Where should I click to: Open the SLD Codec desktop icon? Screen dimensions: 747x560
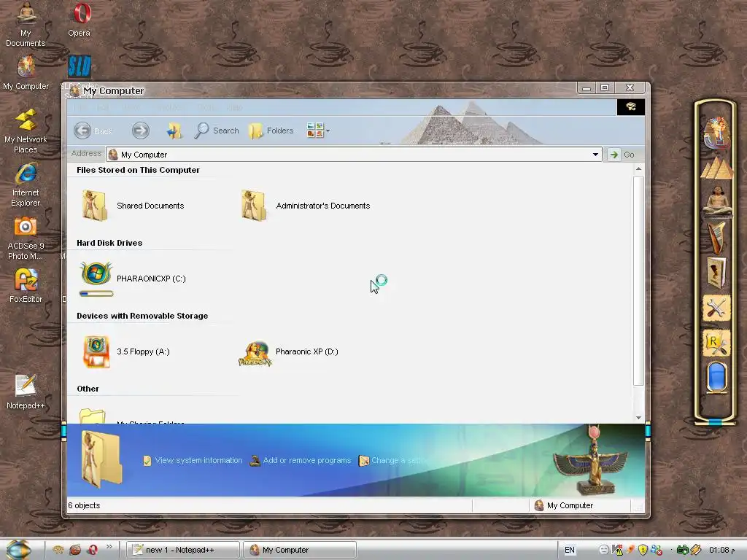tap(79, 66)
